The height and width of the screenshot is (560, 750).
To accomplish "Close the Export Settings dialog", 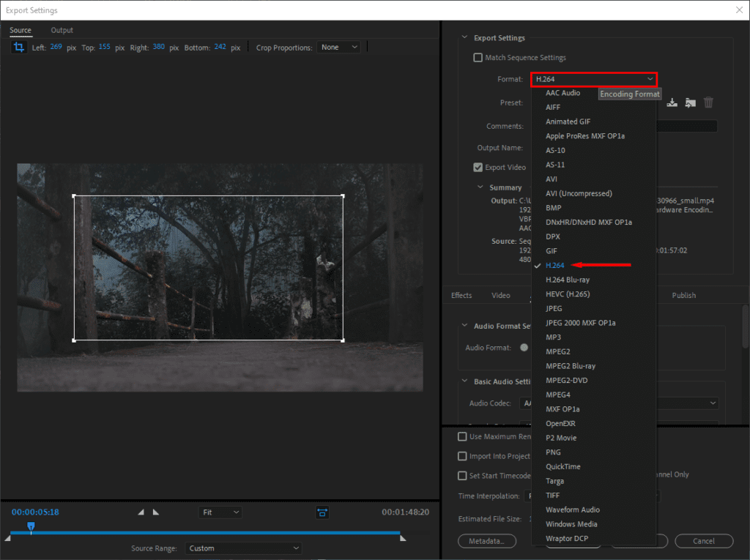I will point(738,10).
